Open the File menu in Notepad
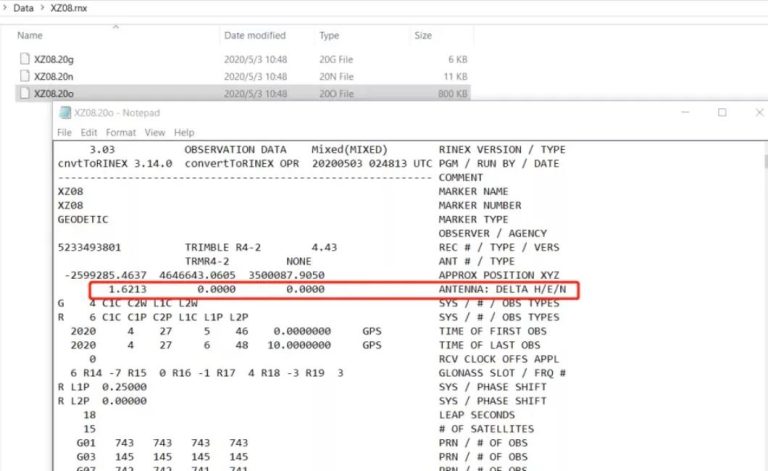The height and width of the screenshot is (471, 768). click(x=64, y=132)
